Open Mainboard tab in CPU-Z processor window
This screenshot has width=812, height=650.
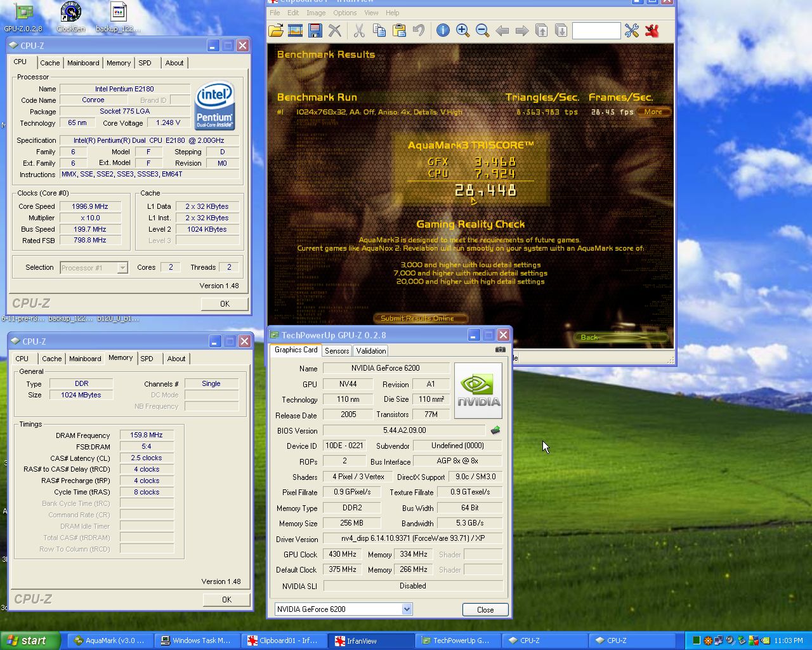coord(83,63)
